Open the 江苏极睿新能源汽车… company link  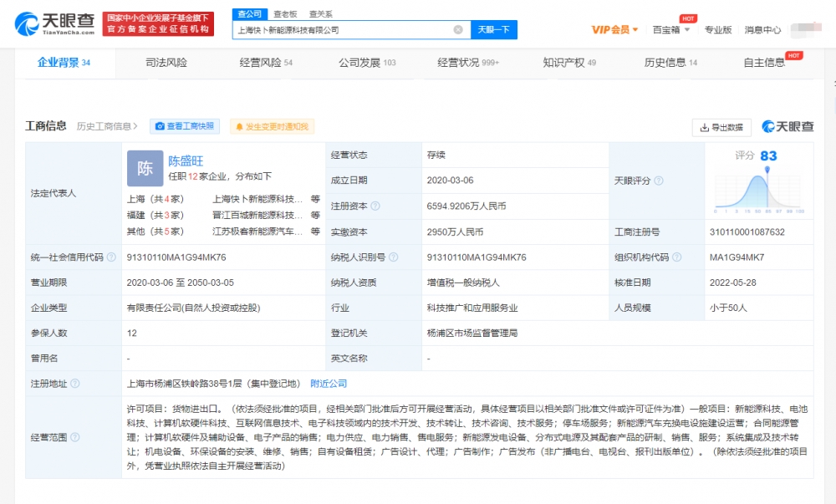tap(257, 232)
